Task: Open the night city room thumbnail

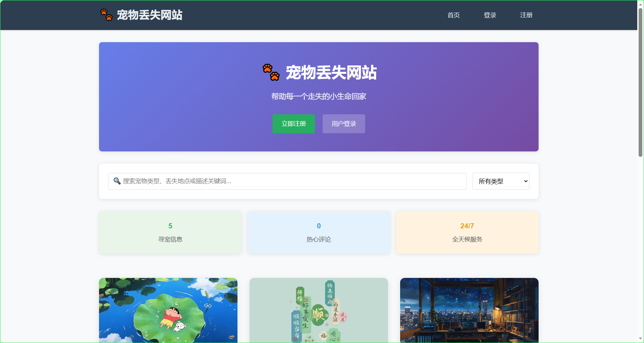Action: point(469,310)
